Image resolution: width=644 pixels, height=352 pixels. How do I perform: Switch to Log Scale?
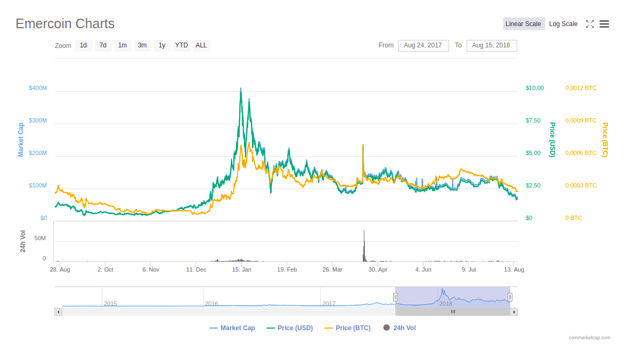tap(564, 24)
